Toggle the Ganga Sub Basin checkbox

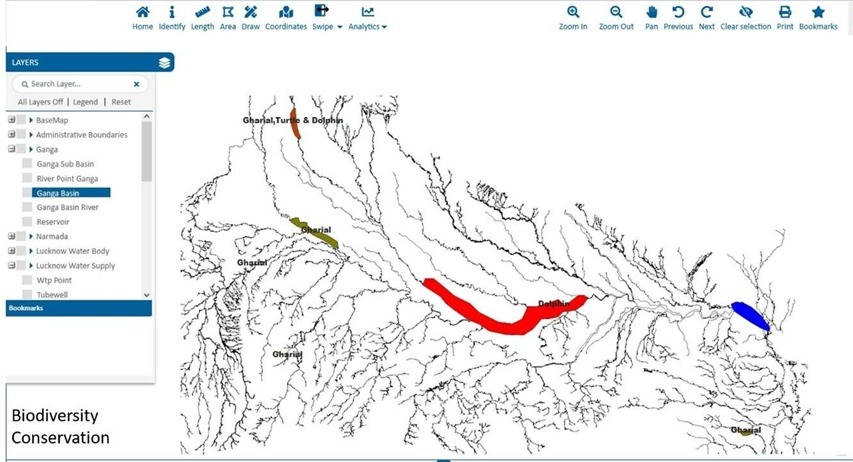28,164
